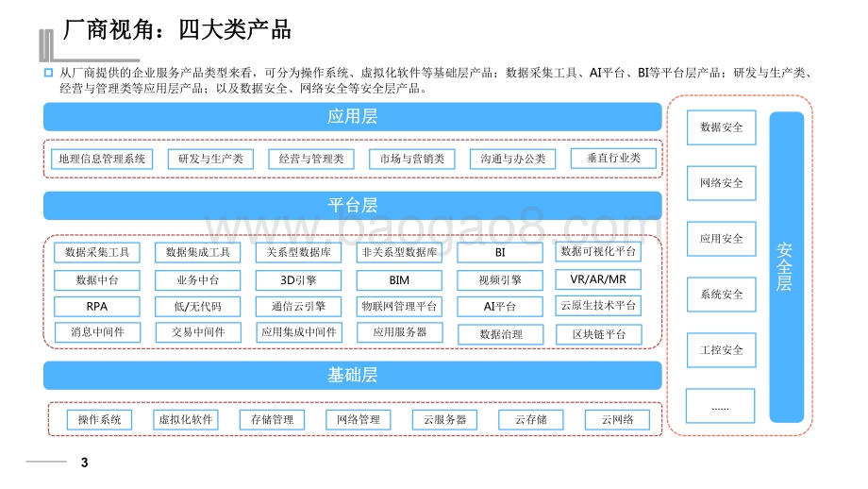Pick the 通信云引擎 box
Viewport: 868px width, 489px height.
(298, 306)
